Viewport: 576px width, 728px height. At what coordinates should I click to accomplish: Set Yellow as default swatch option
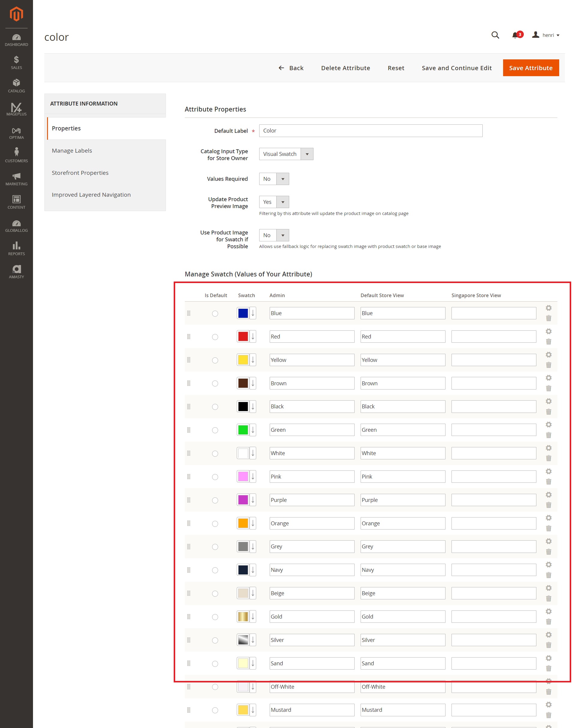click(x=215, y=360)
